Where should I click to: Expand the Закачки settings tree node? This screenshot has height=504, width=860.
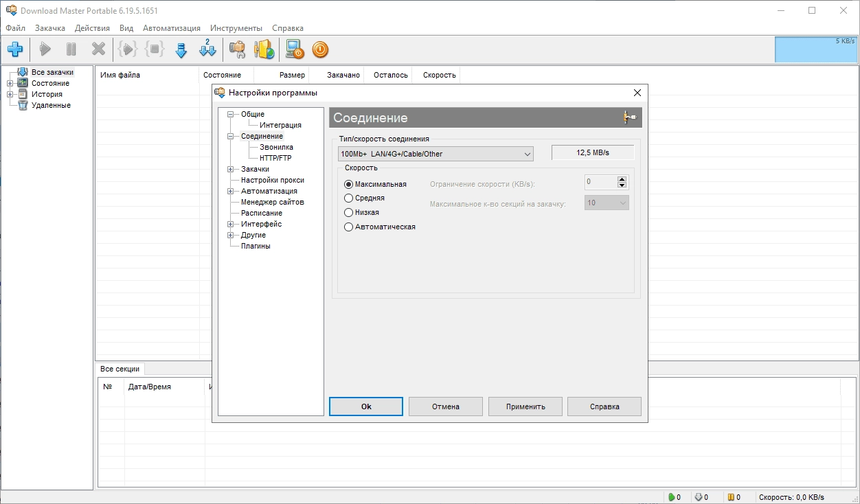coord(231,169)
